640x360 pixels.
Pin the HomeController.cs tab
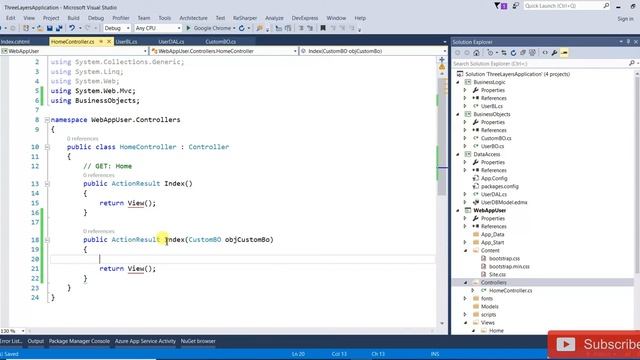pyautogui.click(x=101, y=42)
